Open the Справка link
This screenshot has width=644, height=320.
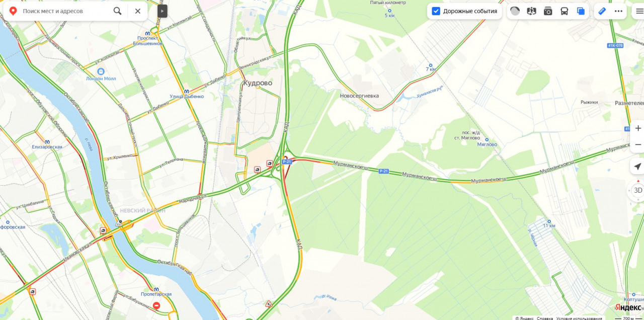(x=545, y=318)
